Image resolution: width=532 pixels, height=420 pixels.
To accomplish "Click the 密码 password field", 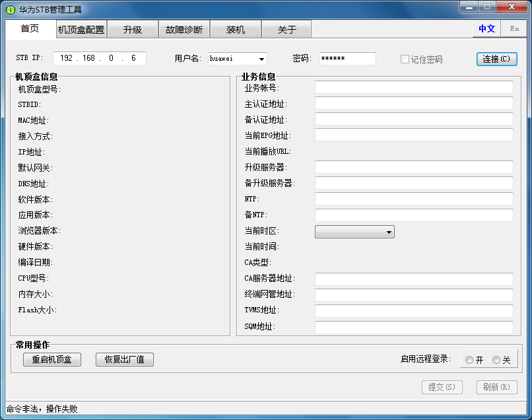I will click(347, 58).
